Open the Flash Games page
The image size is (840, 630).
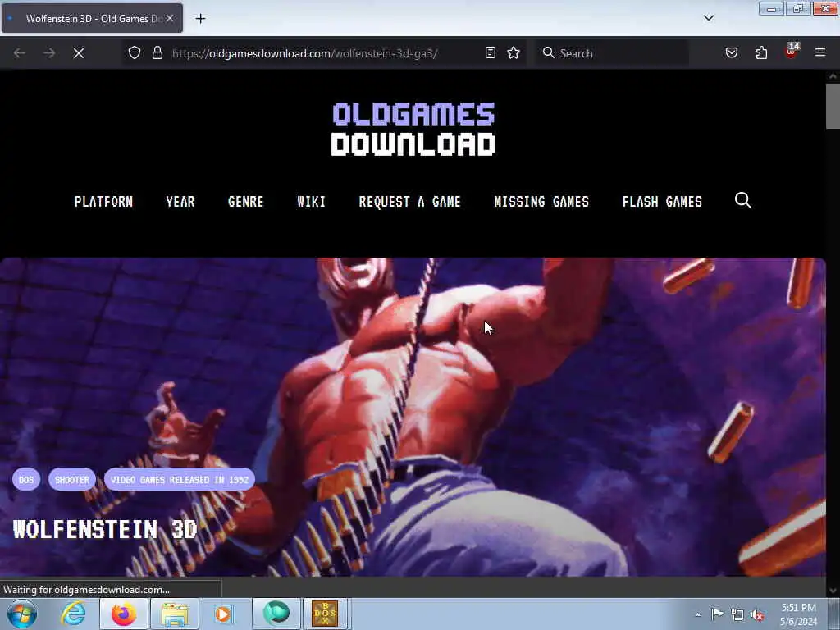[x=662, y=202]
